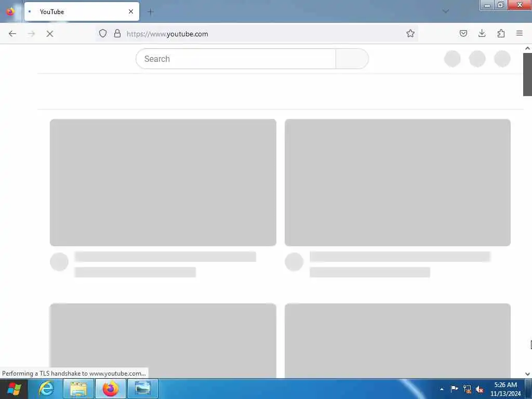Image resolution: width=532 pixels, height=399 pixels.
Task: Select the Firefox taskbar button
Action: point(111,389)
